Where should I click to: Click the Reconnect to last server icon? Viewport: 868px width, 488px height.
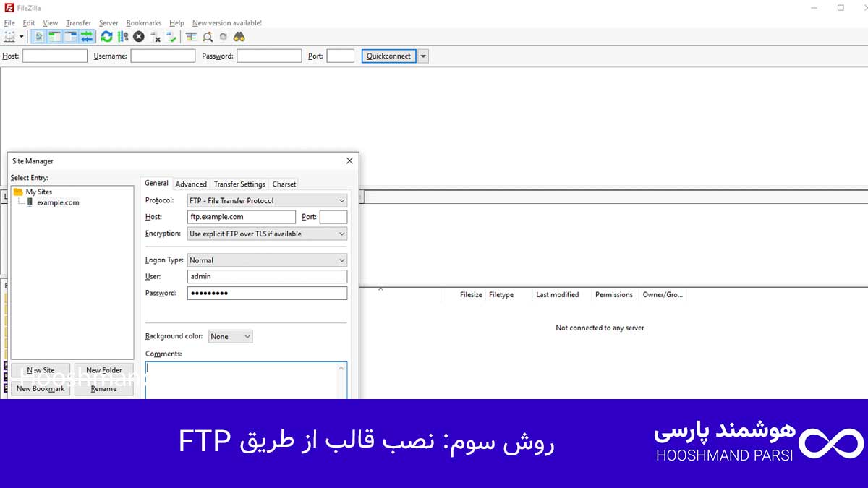click(171, 37)
